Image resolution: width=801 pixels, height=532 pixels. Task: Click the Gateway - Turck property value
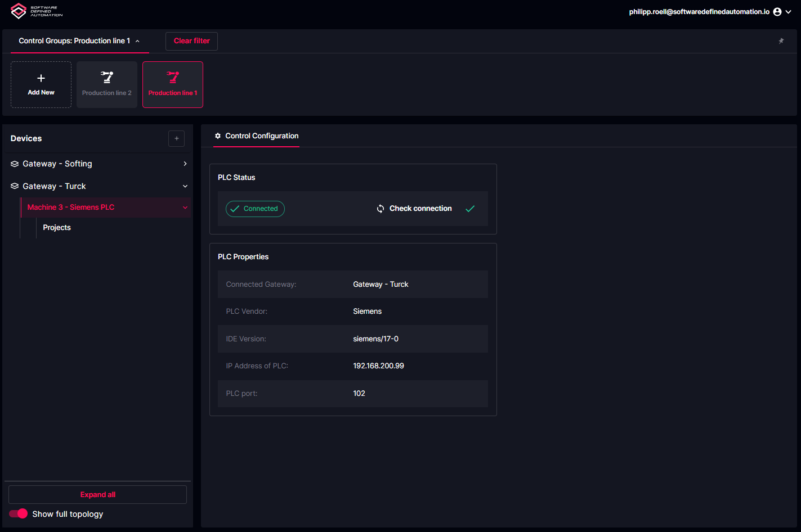(x=381, y=285)
